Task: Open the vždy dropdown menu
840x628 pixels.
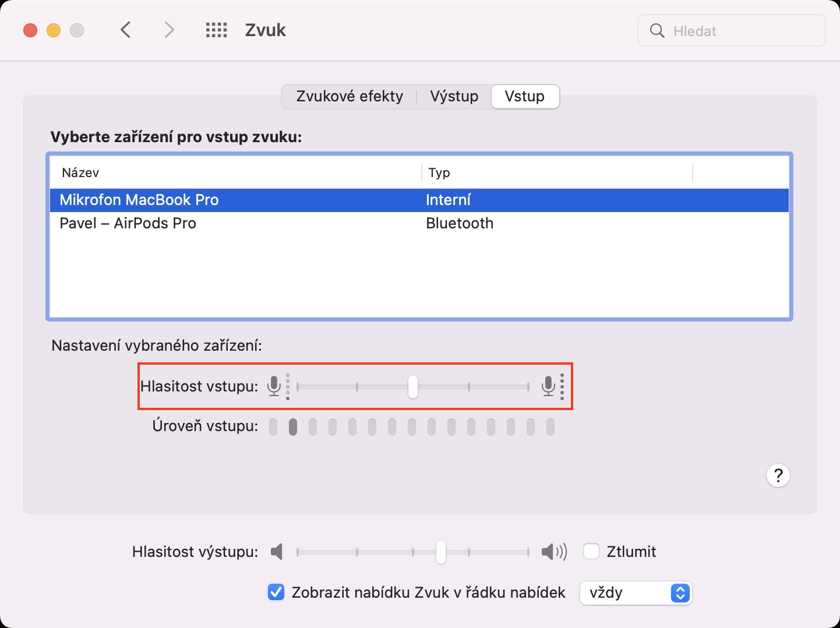Action: (x=636, y=593)
